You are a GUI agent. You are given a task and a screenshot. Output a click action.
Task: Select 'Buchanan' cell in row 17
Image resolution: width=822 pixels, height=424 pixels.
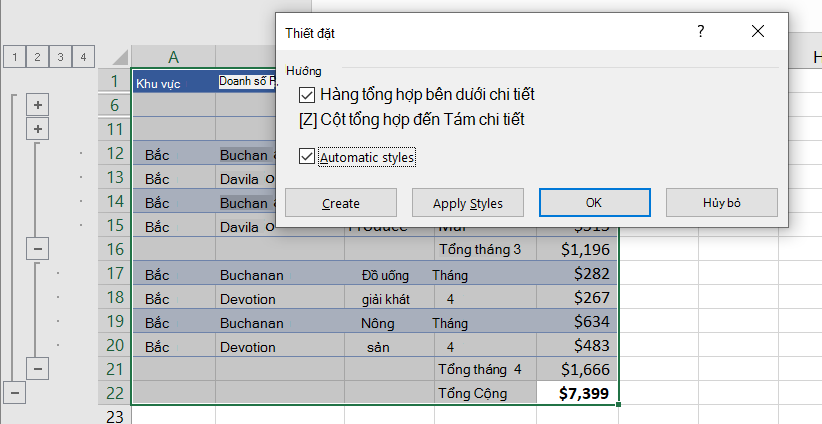click(280, 273)
